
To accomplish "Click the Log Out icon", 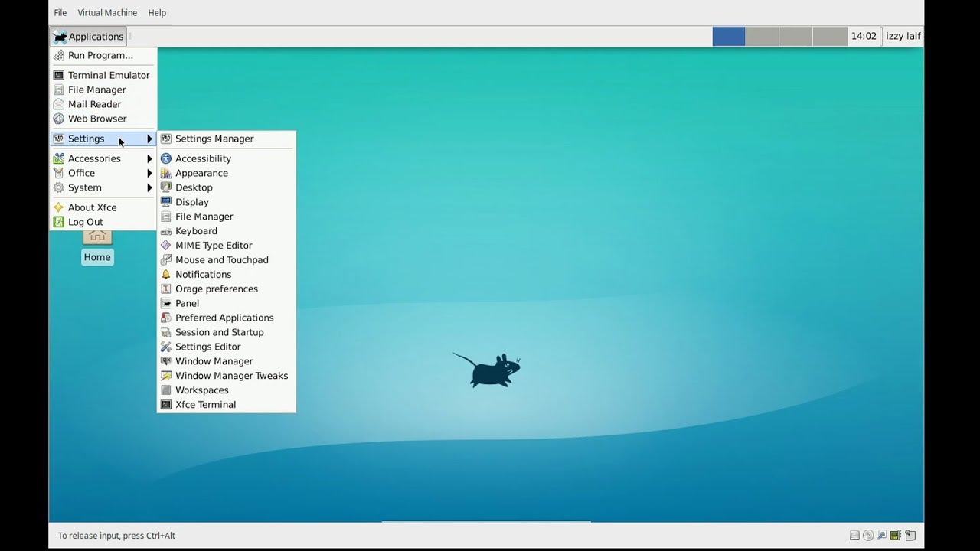I will [x=59, y=222].
